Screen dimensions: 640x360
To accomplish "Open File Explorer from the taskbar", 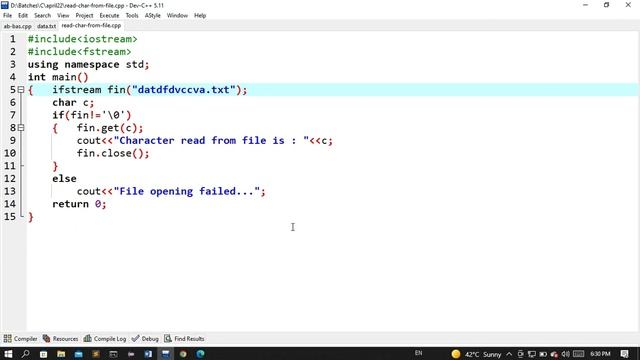I will coord(61,354).
